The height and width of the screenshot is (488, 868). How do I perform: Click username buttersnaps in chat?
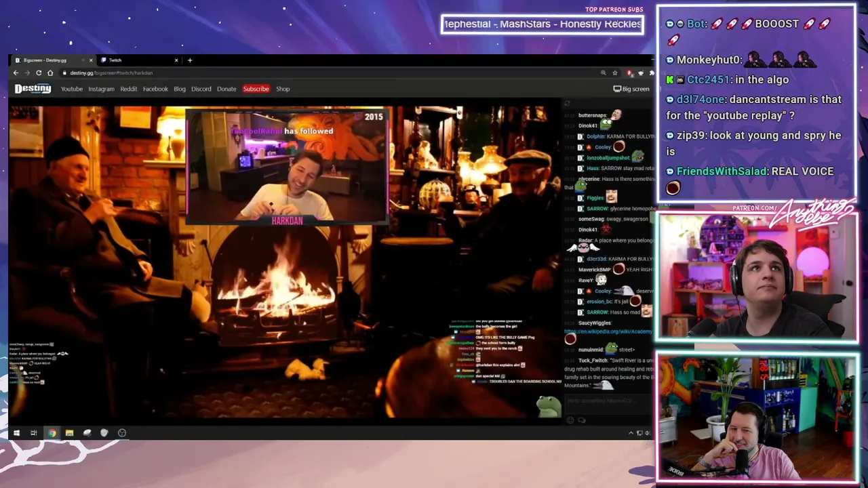(592, 115)
